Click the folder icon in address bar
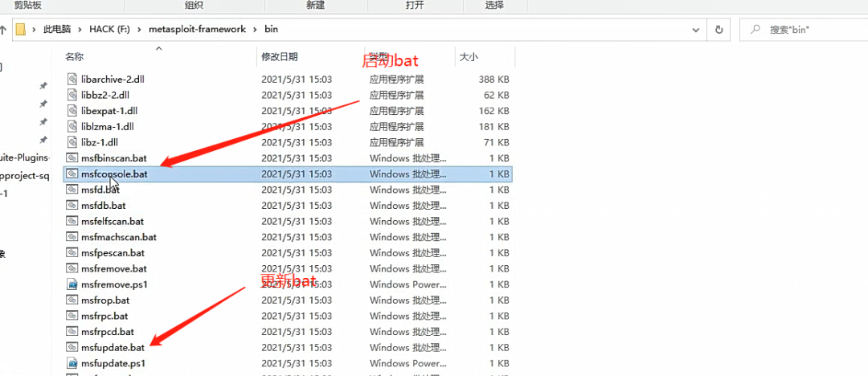This screenshot has width=868, height=376. (20, 30)
